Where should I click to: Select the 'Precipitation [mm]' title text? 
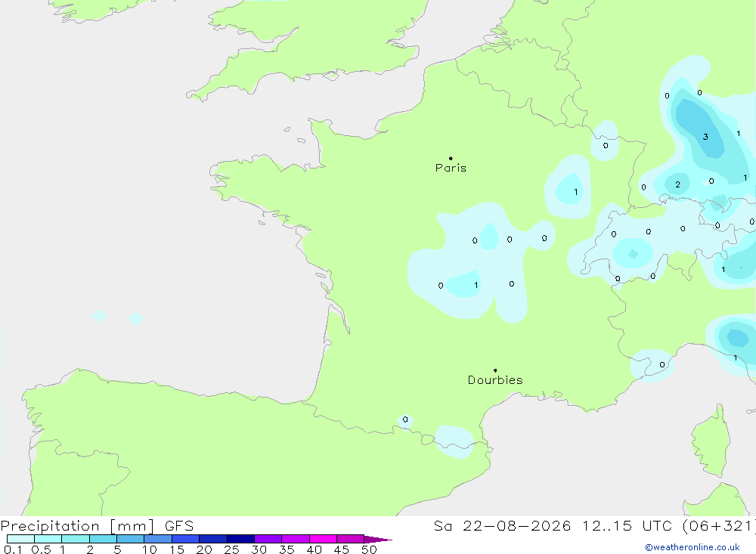(x=77, y=526)
